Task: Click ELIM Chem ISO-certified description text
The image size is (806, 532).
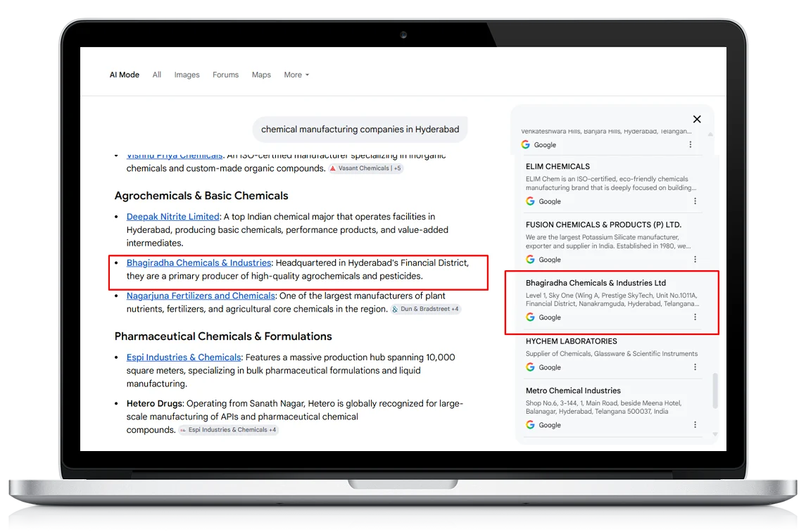Action: [x=611, y=184]
